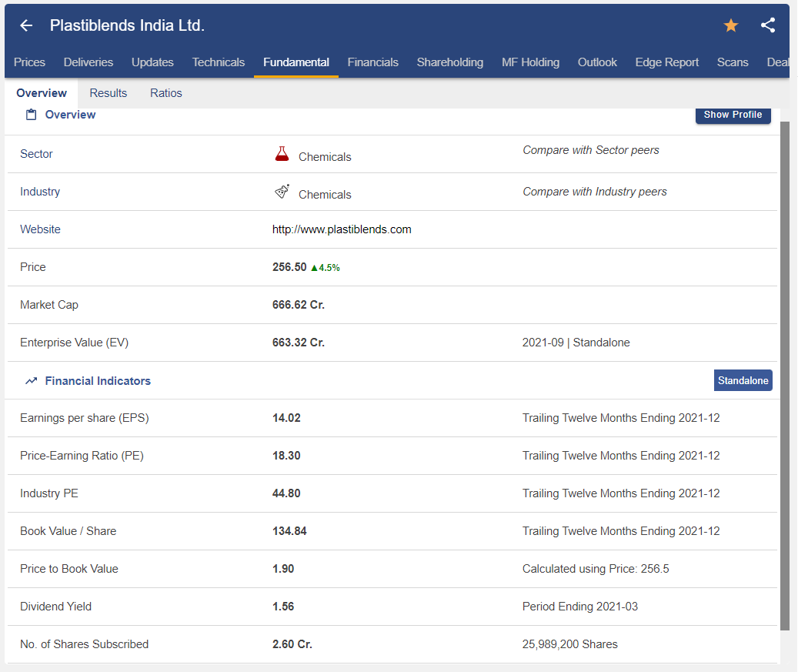Click the PE ratio value 18.30
This screenshot has height=672, width=798.
coord(286,456)
